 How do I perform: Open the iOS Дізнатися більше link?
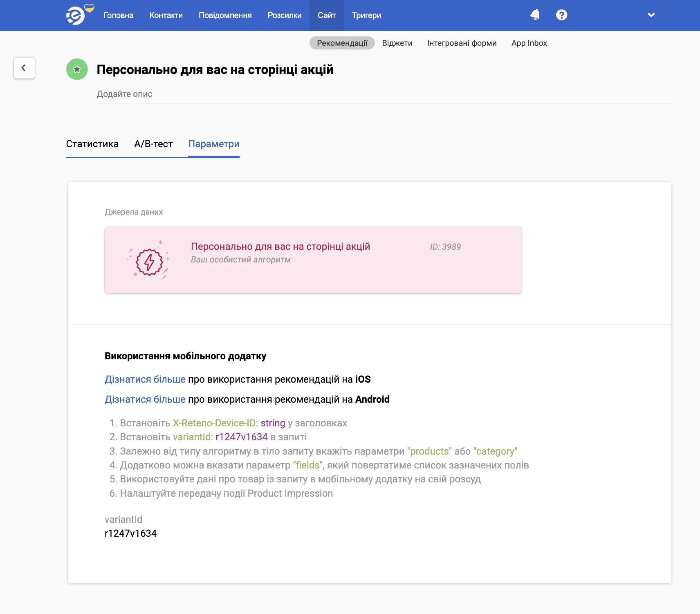coord(145,379)
